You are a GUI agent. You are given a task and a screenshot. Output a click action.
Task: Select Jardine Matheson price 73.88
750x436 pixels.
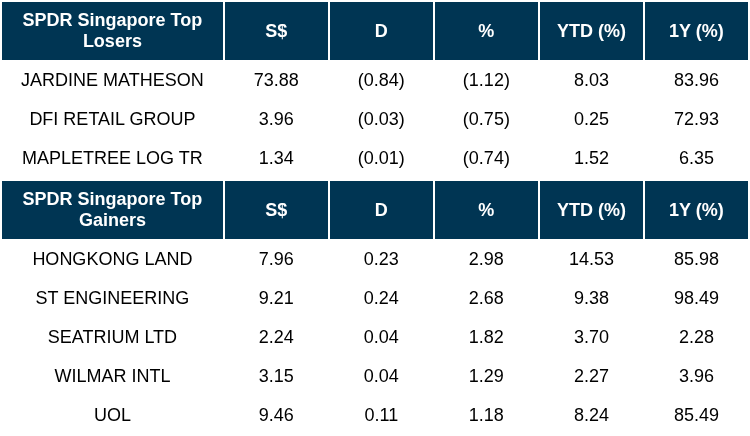(277, 80)
